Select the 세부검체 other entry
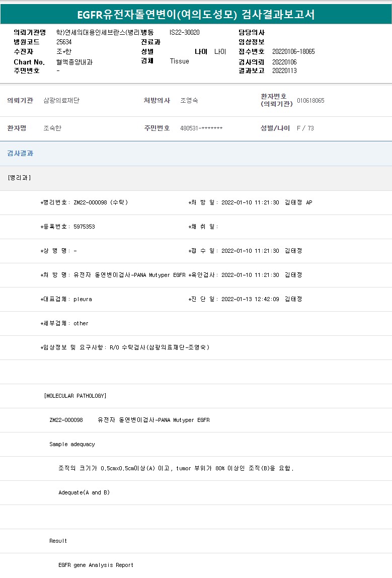This screenshot has height=578, width=392. 64,323
